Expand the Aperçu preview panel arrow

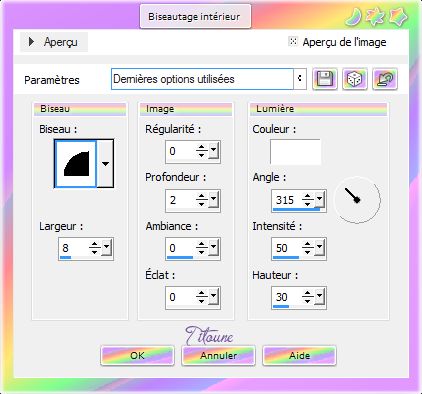31,42
